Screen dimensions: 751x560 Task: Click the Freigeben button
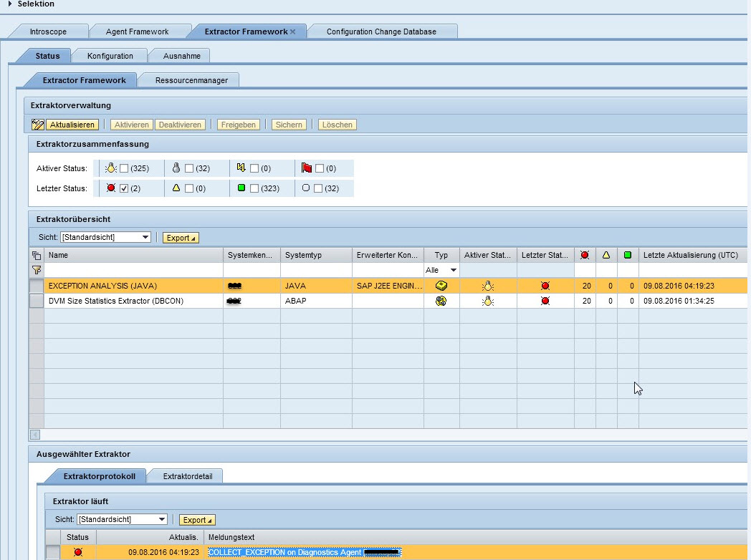239,125
